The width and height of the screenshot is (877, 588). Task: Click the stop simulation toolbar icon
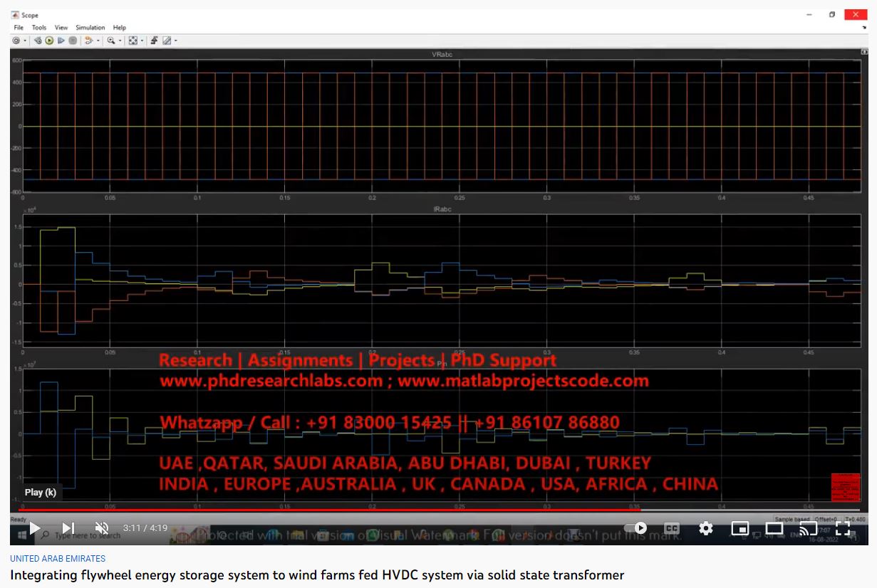[x=73, y=41]
